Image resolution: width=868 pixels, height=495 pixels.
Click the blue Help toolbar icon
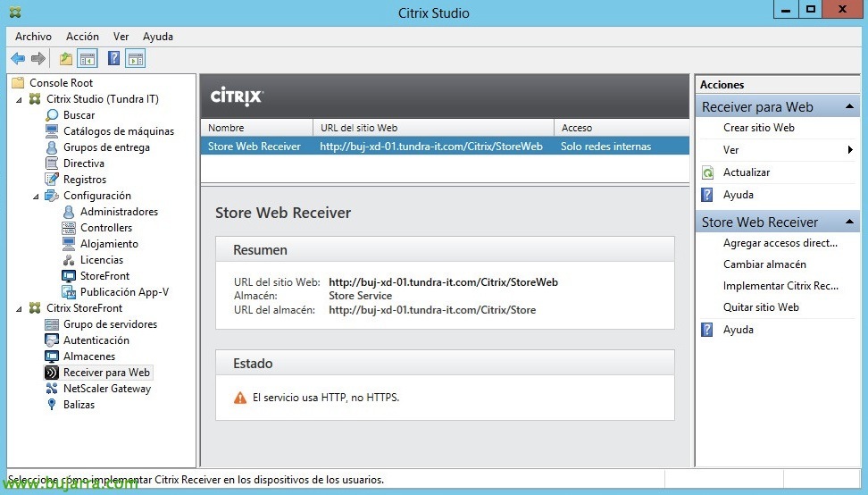tap(113, 58)
